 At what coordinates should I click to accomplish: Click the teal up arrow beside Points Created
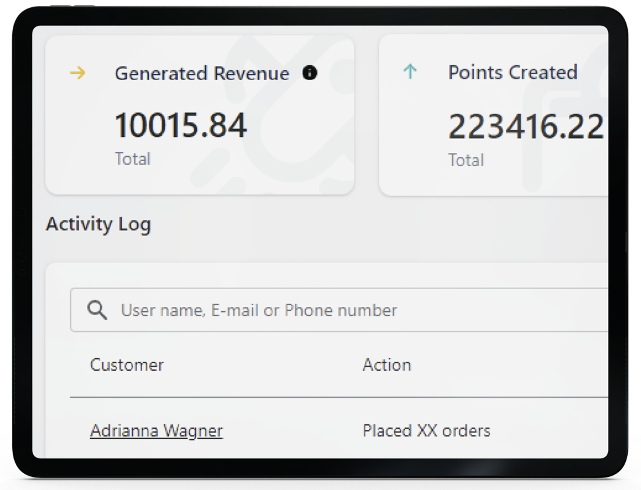click(410, 73)
